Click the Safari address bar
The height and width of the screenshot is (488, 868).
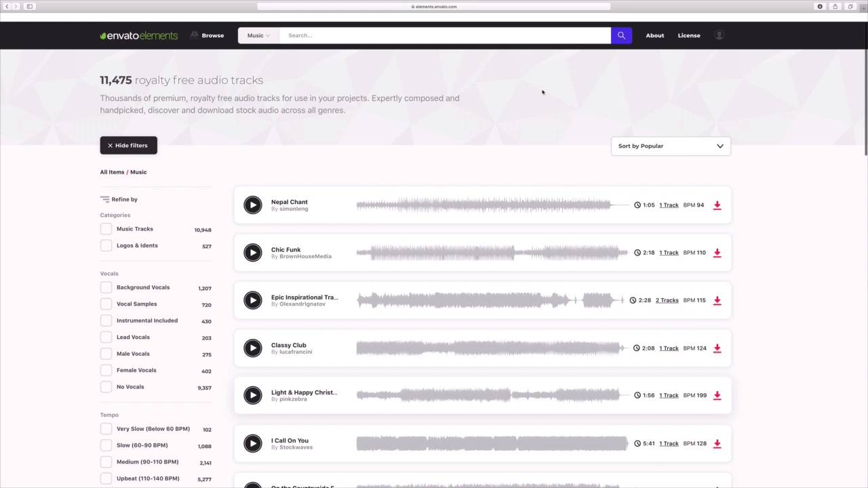click(434, 6)
